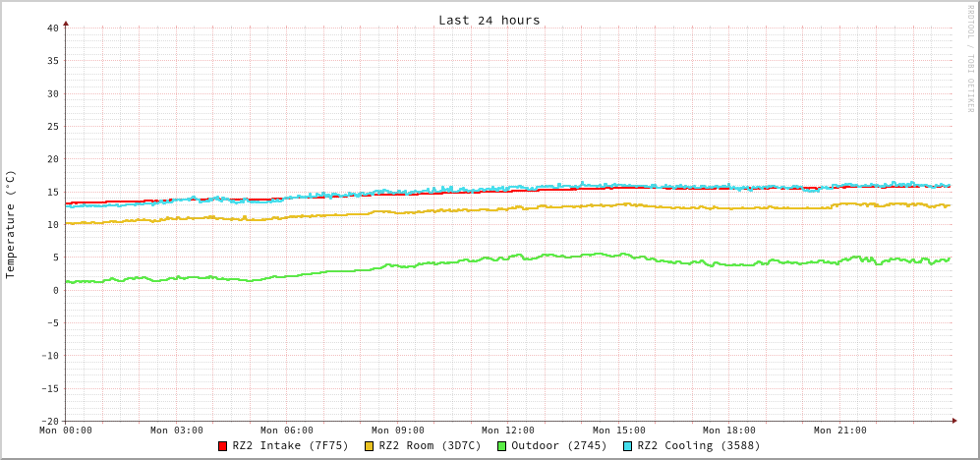
Task: Click the "Mon 18:00" time axis label
Action: point(729,430)
